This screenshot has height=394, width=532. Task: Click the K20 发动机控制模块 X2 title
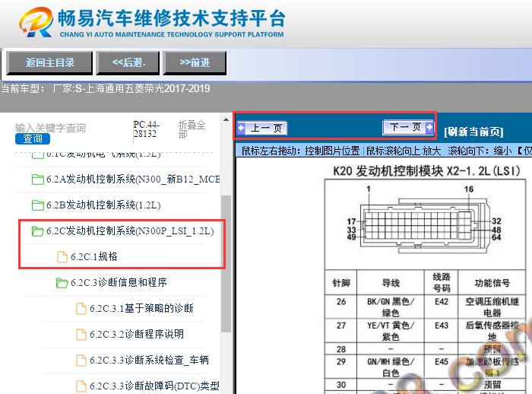pyautogui.click(x=426, y=171)
